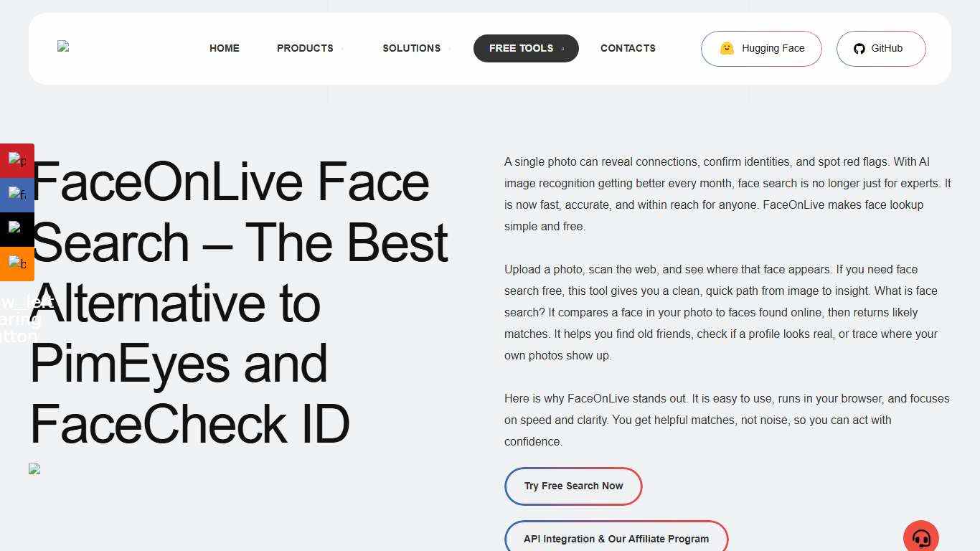Open the FREE TOOLS navigation pill
The width and height of the screenshot is (980, 551).
coord(522,48)
